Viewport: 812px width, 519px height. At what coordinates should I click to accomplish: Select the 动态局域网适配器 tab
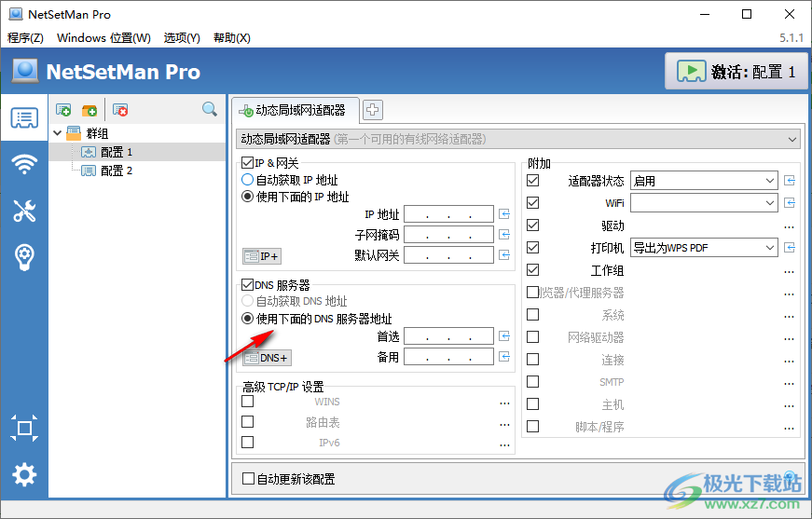pyautogui.click(x=296, y=110)
